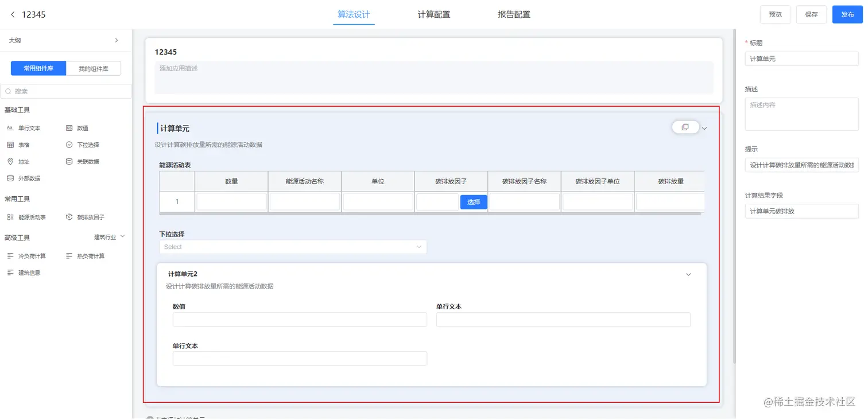Switch to the 计算配置 tab
Viewport: 868px width, 420px height.
click(x=433, y=14)
